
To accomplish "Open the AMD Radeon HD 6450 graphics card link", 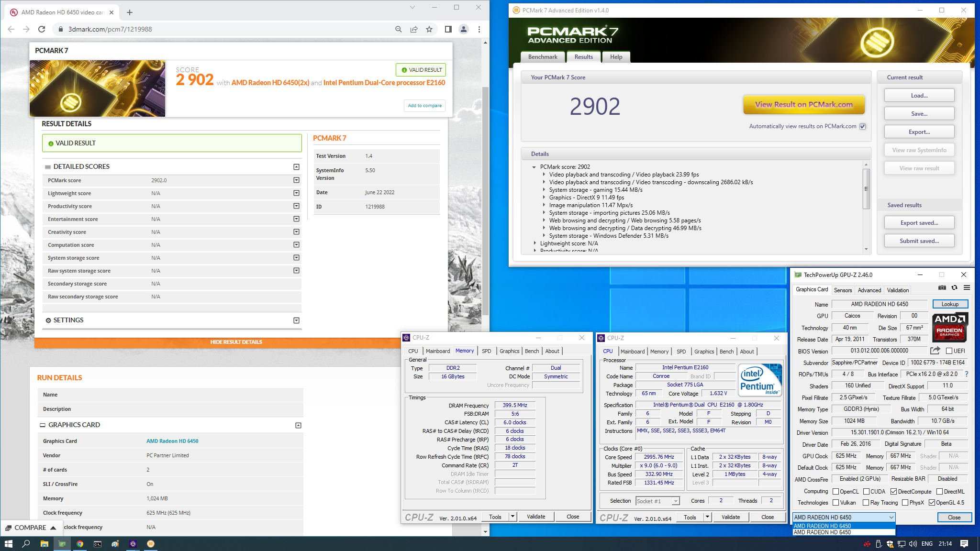I will (172, 441).
